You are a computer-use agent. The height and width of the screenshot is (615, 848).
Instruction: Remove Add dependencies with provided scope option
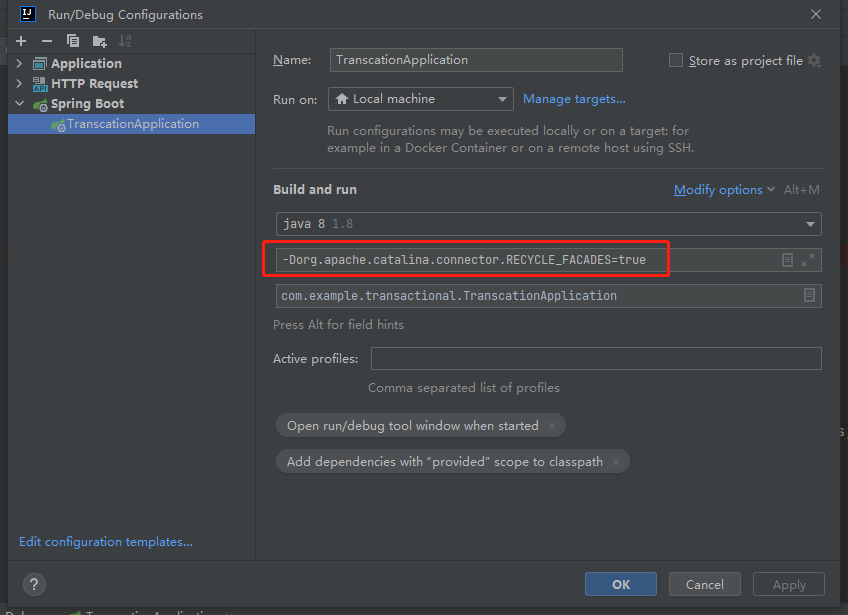(615, 462)
